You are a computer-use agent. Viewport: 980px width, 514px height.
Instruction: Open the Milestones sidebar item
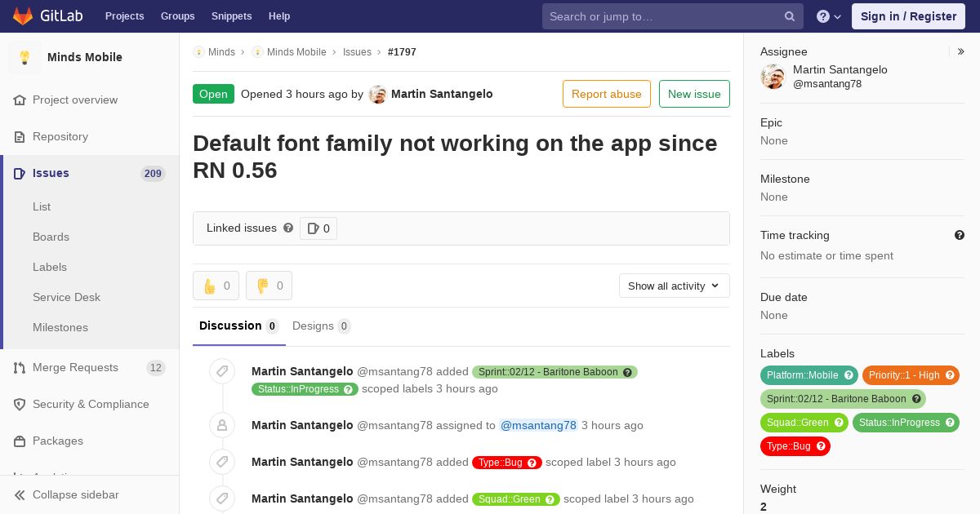(60, 327)
